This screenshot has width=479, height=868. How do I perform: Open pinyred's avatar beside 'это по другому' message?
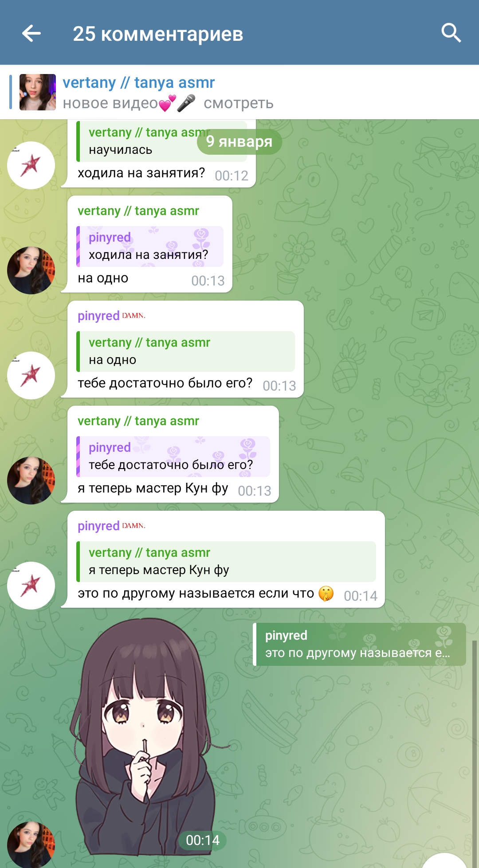click(31, 586)
